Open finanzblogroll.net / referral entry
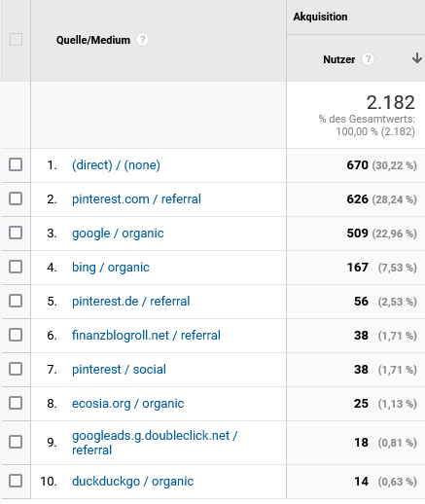This screenshot has width=425, height=504. [x=146, y=336]
